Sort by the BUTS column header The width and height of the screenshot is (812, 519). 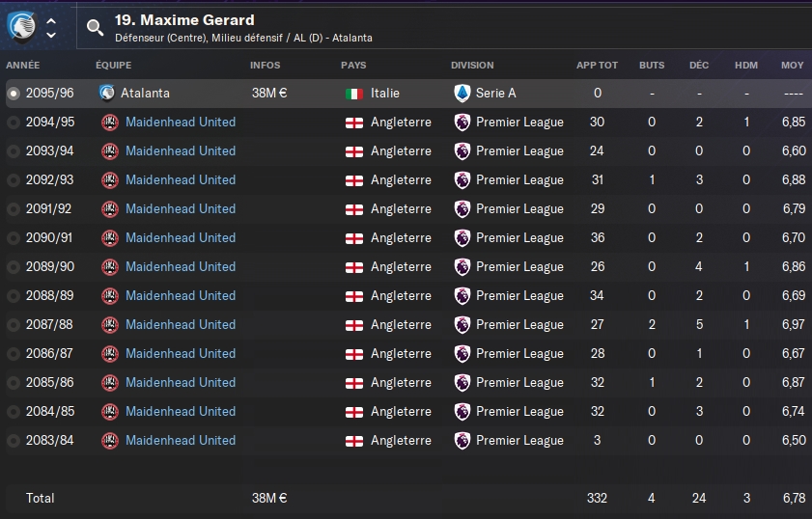point(652,66)
